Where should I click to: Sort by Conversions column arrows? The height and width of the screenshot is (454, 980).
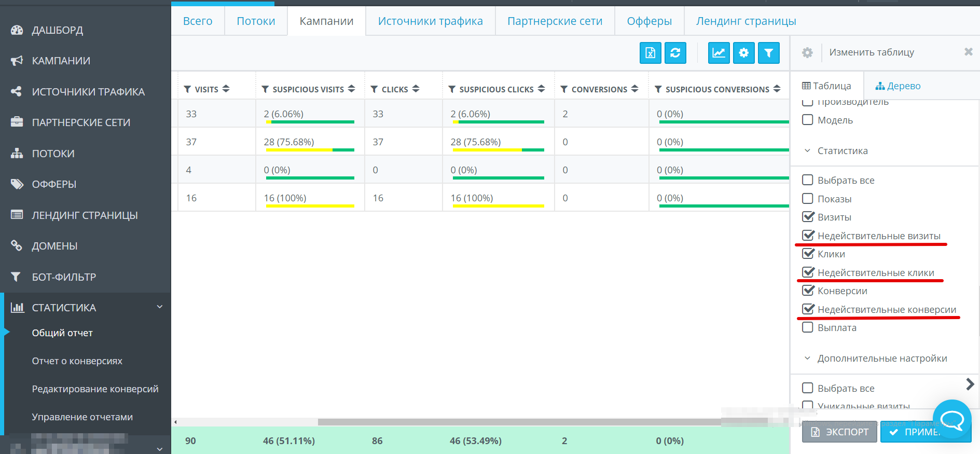pyautogui.click(x=634, y=89)
